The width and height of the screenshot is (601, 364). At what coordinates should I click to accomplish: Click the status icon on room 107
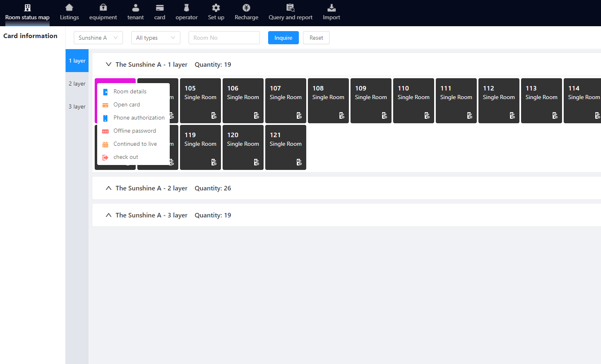tap(299, 115)
